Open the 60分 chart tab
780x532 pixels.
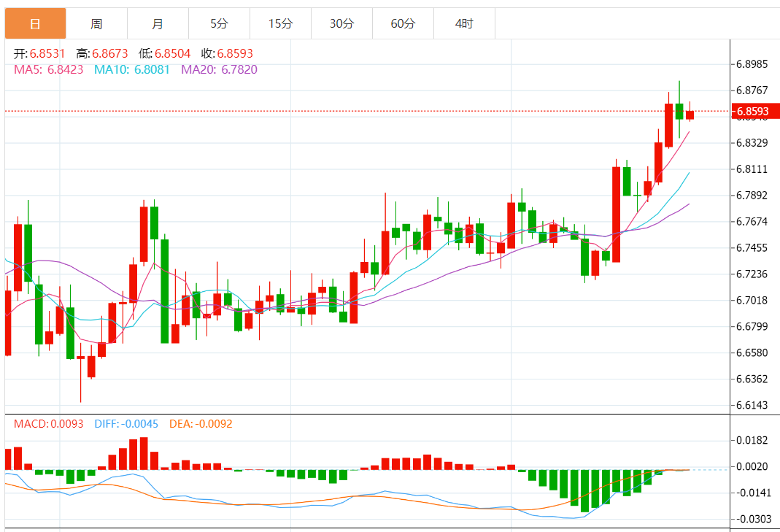(403, 23)
